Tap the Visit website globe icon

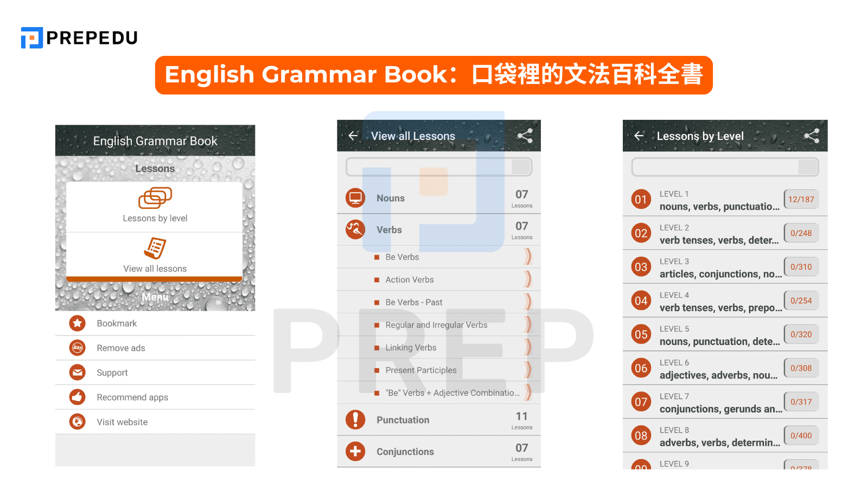coord(77,421)
